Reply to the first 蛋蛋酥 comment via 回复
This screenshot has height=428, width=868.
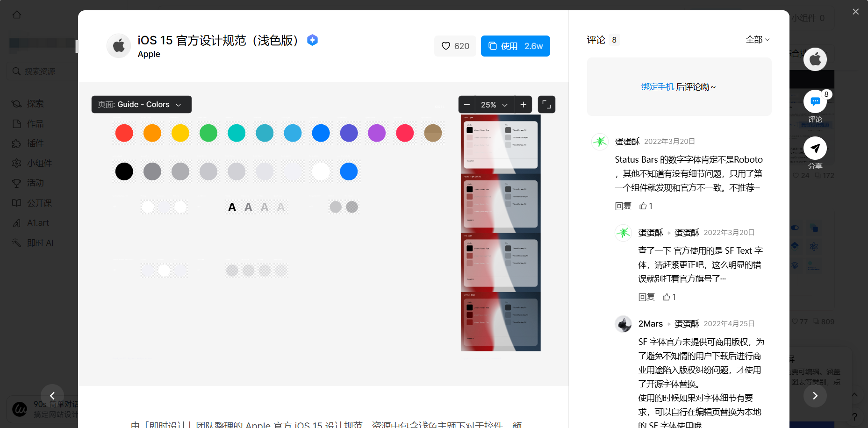[x=623, y=206]
